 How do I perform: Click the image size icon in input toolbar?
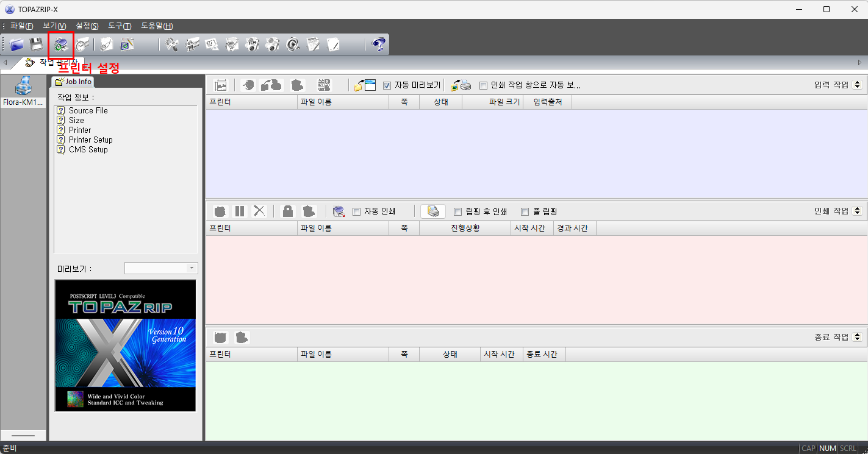220,85
